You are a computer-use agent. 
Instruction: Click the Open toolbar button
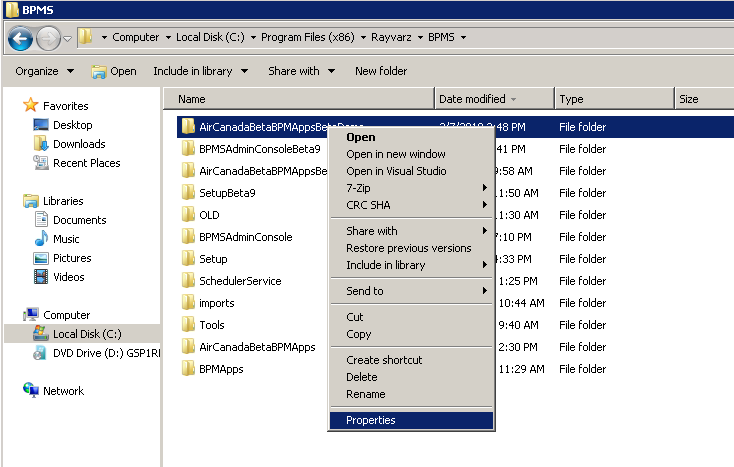(114, 71)
